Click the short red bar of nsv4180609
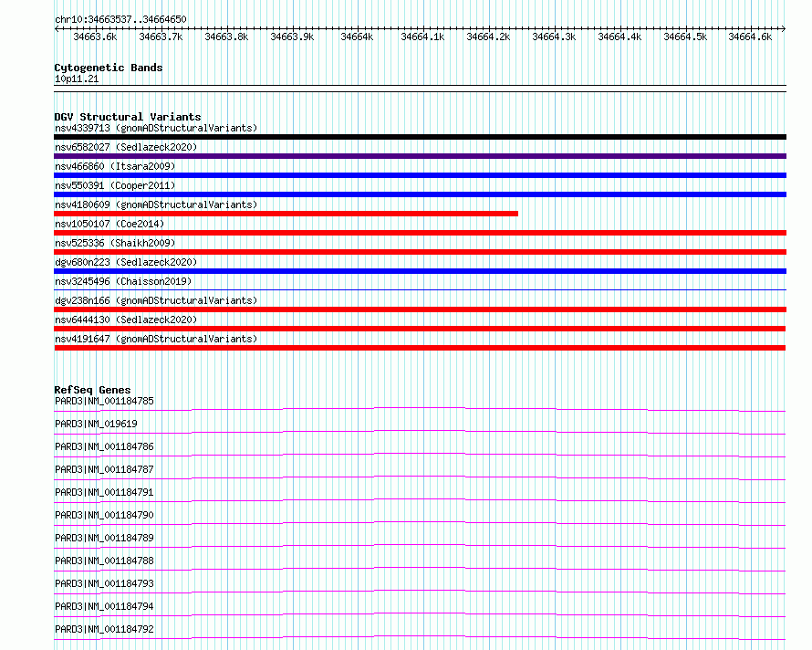This screenshot has height=650, width=812. [286, 214]
